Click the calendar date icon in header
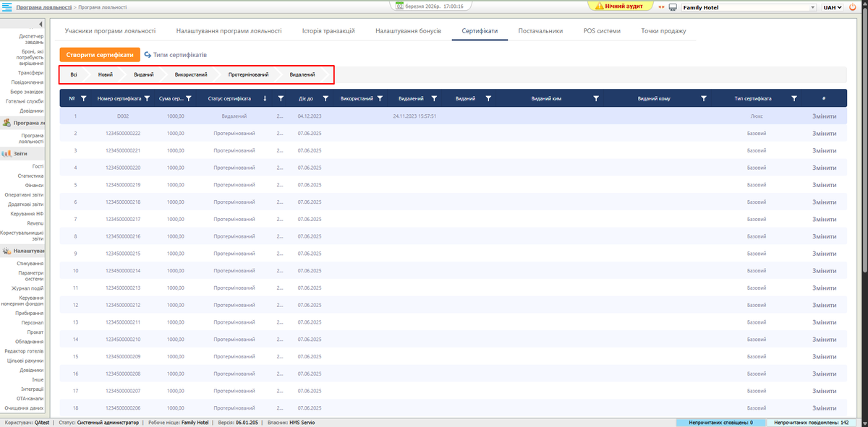Viewport: 868px width, 427px height. (399, 6)
